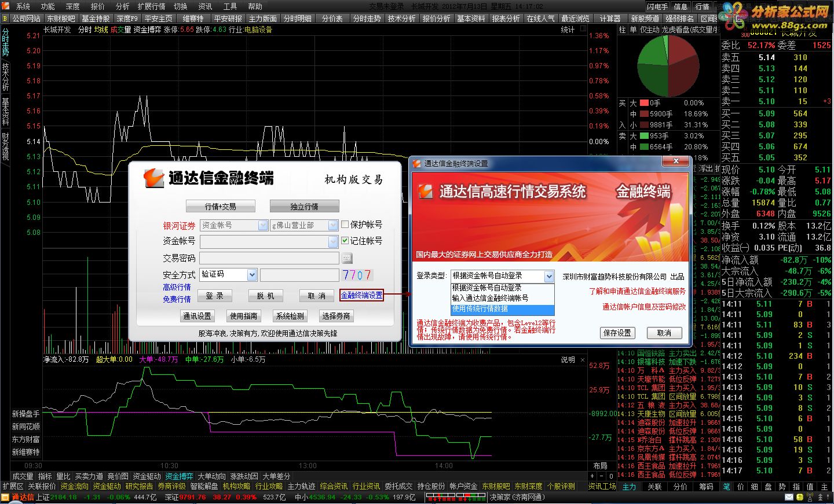834x504 pixels.
Task: Click the small square icon next to 统计
Action: (x=583, y=28)
